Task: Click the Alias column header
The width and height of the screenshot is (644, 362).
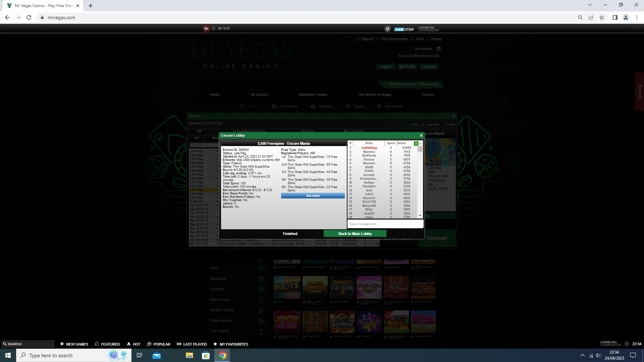Action: [x=369, y=143]
